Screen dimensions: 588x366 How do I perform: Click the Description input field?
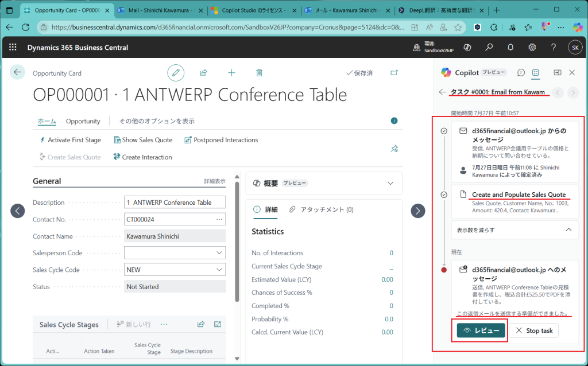175,203
